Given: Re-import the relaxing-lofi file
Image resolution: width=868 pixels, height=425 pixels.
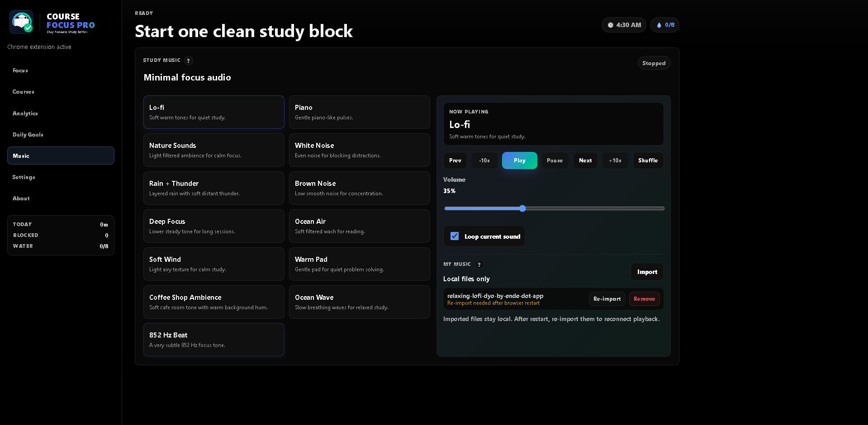Looking at the screenshot, I should pyautogui.click(x=607, y=299).
